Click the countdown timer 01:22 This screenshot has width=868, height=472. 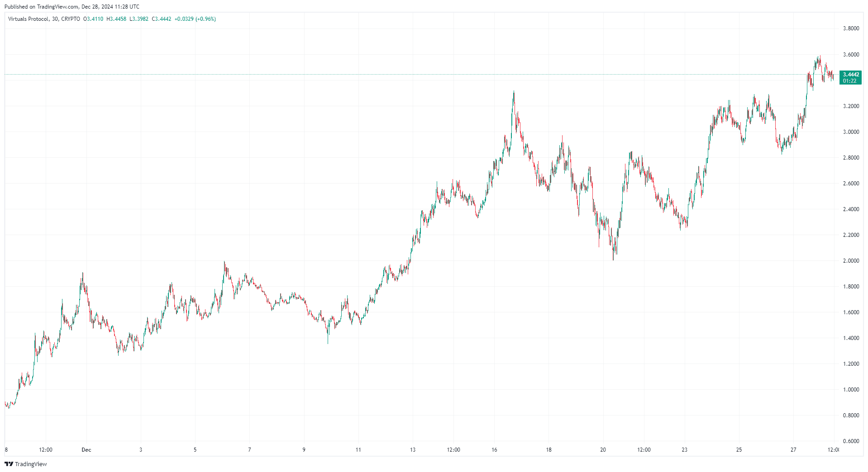(849, 81)
